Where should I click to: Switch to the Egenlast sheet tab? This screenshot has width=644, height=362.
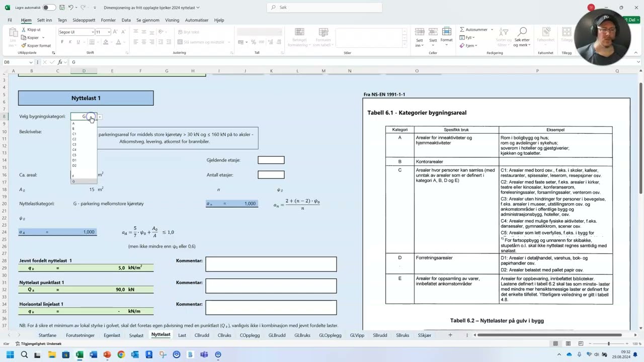112,335
